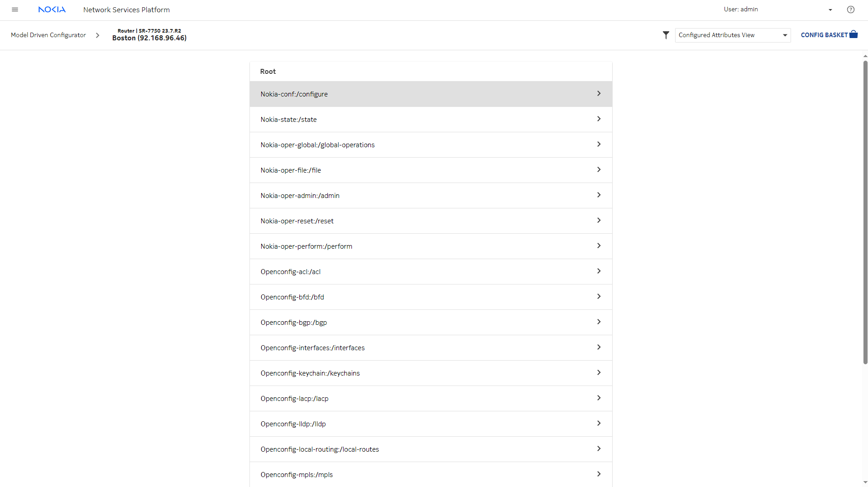868x487 pixels.
Task: Click chevron for Nokia-oper-global:/global-operations
Action: pyautogui.click(x=599, y=145)
